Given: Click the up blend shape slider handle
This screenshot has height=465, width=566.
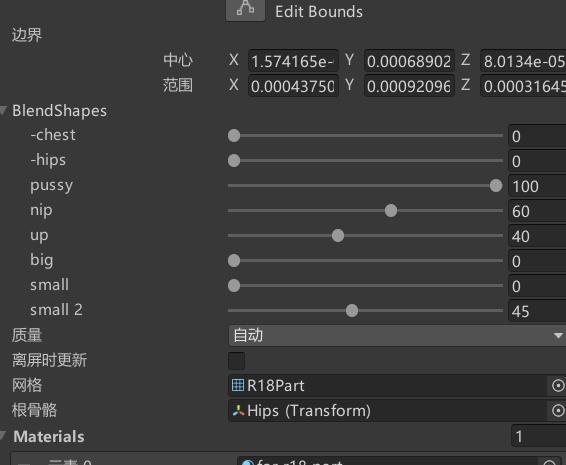Looking at the screenshot, I should [338, 236].
